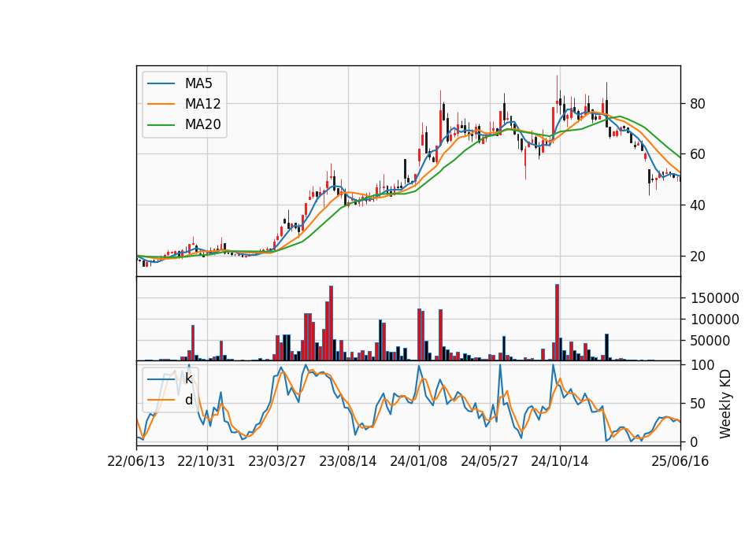Click the KD axis label 50
756x543 pixels.
pyautogui.click(x=697, y=403)
